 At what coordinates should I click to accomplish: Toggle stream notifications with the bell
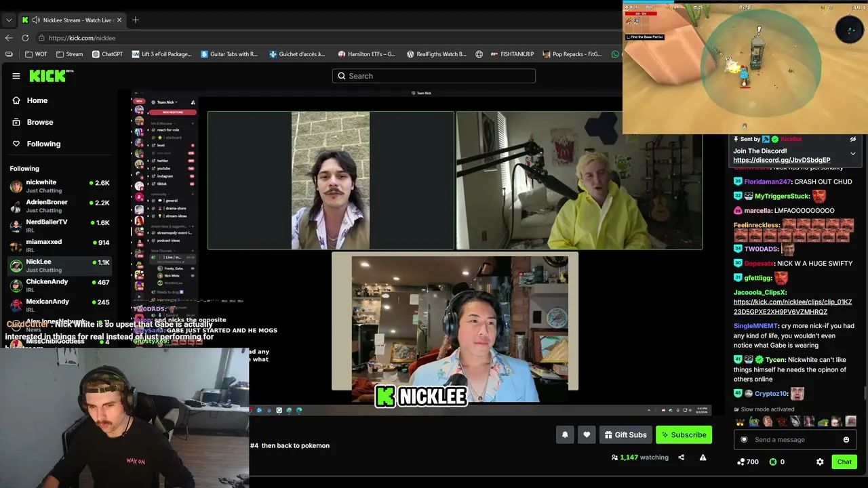point(565,434)
